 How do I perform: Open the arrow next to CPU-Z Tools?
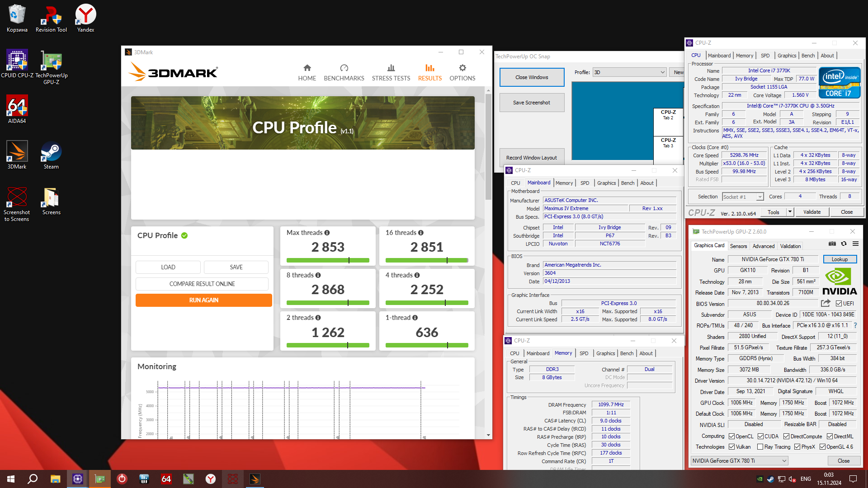790,212
